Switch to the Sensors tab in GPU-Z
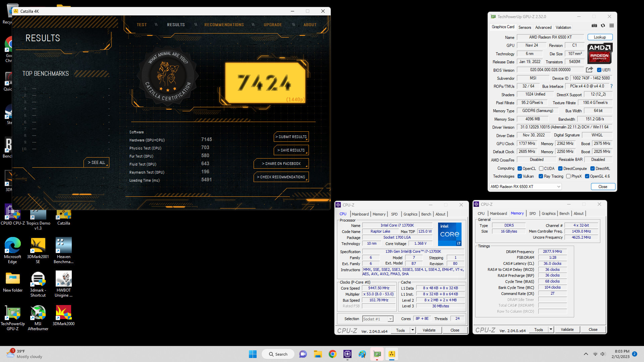 525,27
